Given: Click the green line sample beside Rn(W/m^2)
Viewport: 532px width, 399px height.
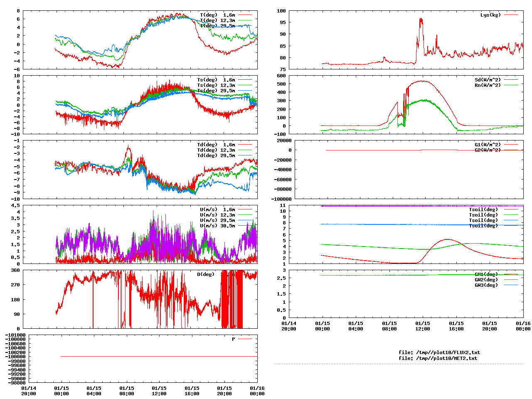Looking at the screenshot, I should [511, 85].
